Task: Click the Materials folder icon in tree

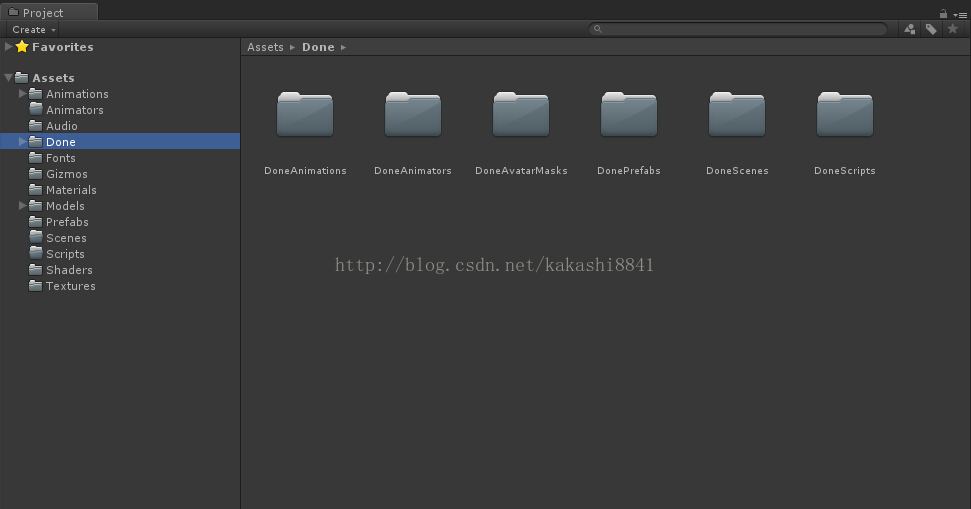Action: pyautogui.click(x=35, y=189)
